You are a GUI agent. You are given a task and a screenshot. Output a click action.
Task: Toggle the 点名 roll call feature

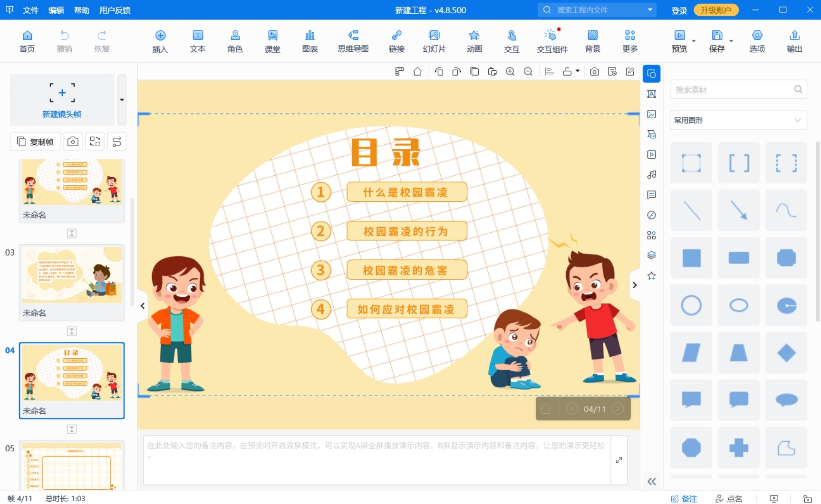click(x=729, y=498)
